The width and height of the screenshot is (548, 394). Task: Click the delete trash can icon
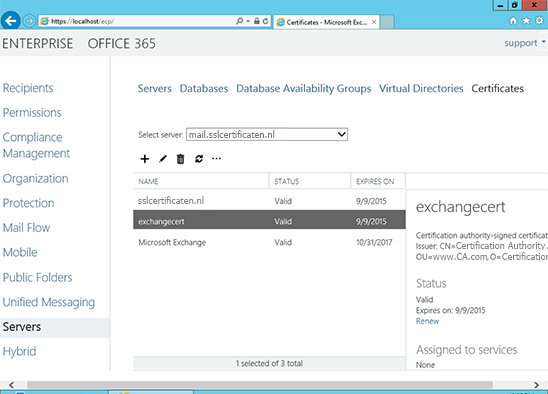[x=180, y=159]
